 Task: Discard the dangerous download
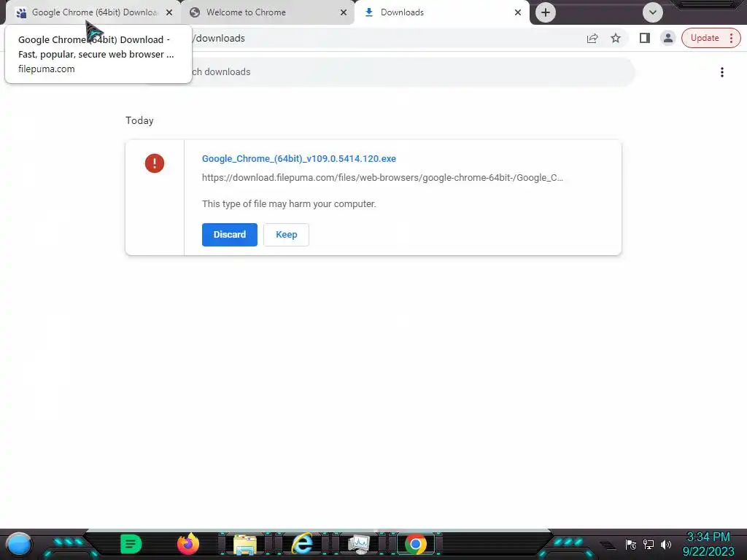[x=230, y=235]
